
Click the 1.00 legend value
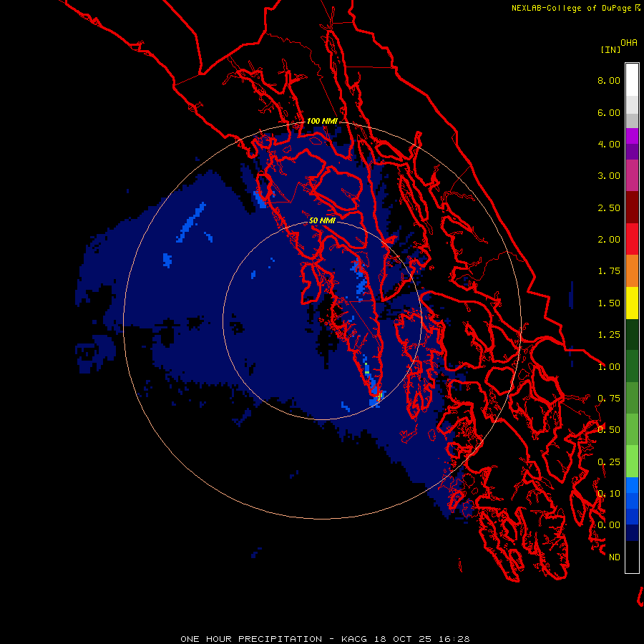pyautogui.click(x=609, y=367)
